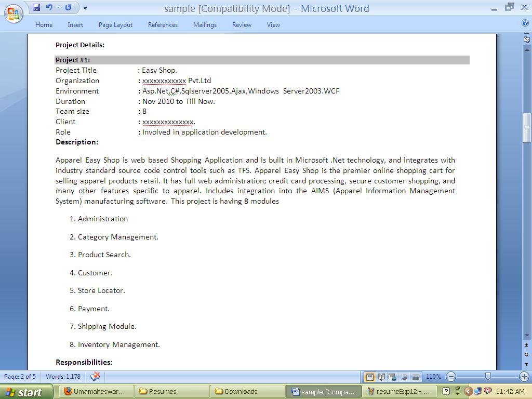Screen dimensions: 532x399
Task: Click the Responsibilities: heading
Action: point(84,362)
